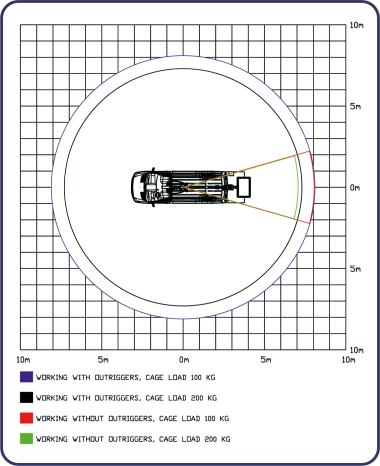Click the top-right 10m axis label

tap(356, 25)
